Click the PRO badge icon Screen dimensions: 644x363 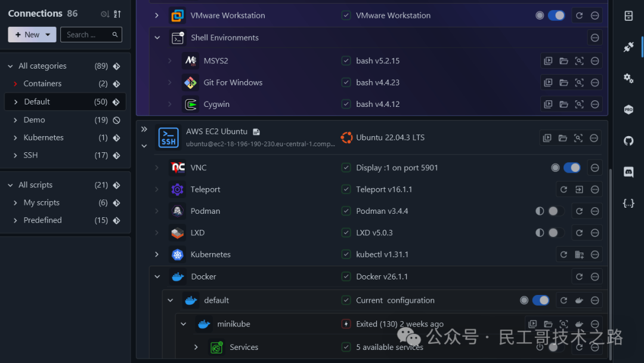[628, 109]
